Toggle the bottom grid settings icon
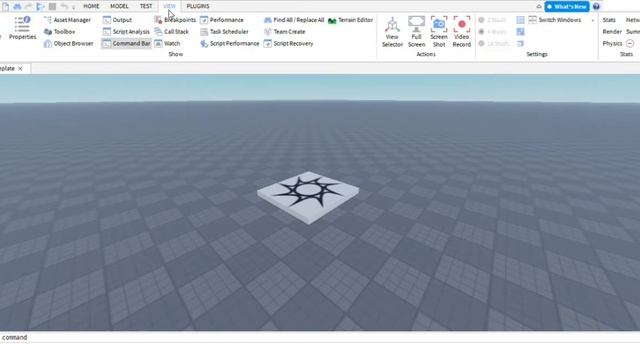 tap(520, 43)
